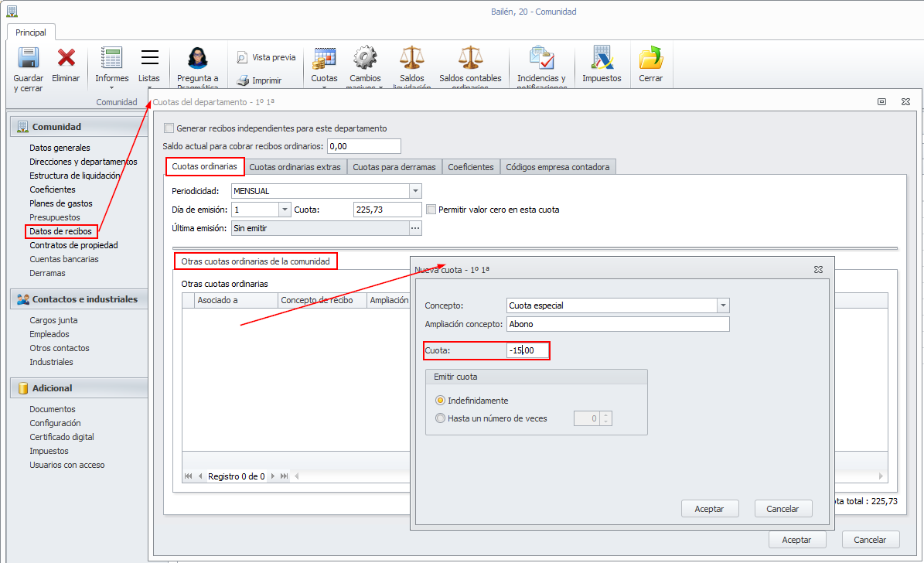Click the Saldo actual input field
This screenshot has height=563, width=924.
pyautogui.click(x=364, y=146)
